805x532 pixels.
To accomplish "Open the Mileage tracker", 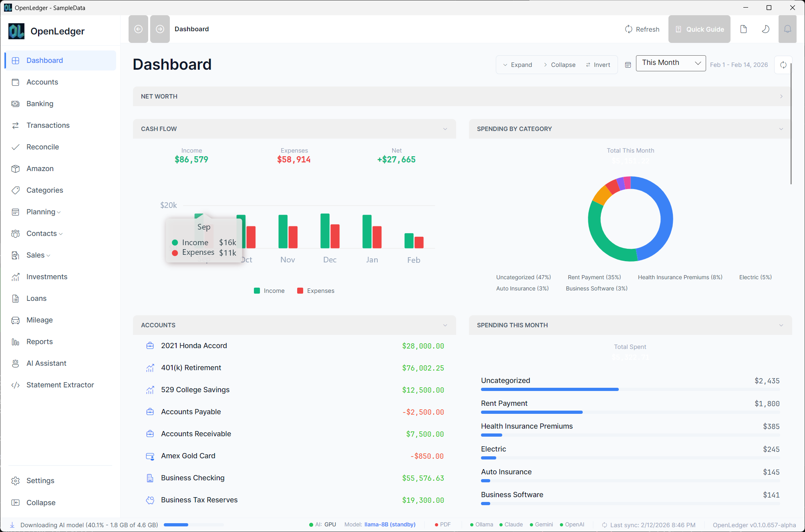I will coord(39,320).
